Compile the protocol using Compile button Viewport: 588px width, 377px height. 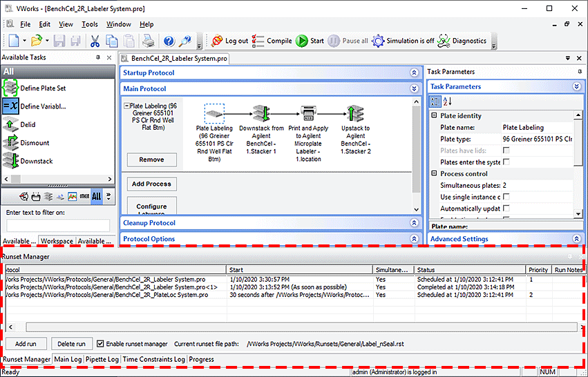pos(272,41)
